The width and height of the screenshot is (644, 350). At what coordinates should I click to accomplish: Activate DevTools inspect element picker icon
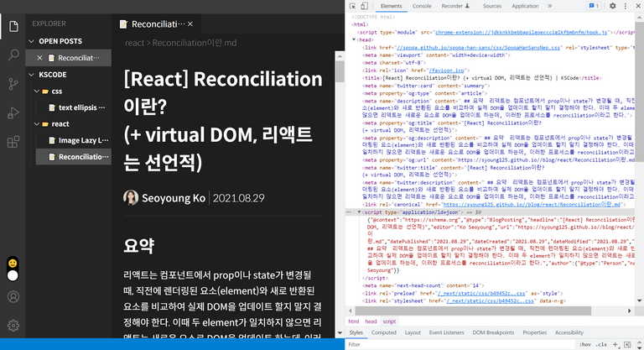353,6
